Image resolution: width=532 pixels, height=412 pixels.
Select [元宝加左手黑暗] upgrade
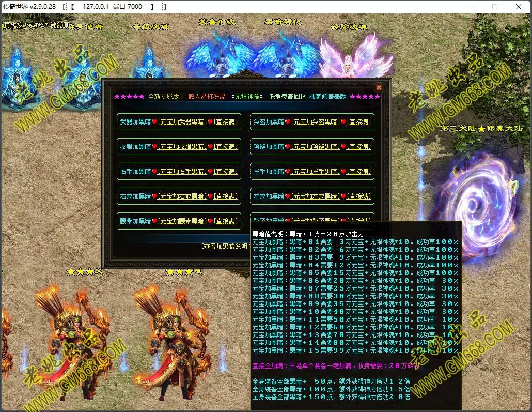pos(315,172)
